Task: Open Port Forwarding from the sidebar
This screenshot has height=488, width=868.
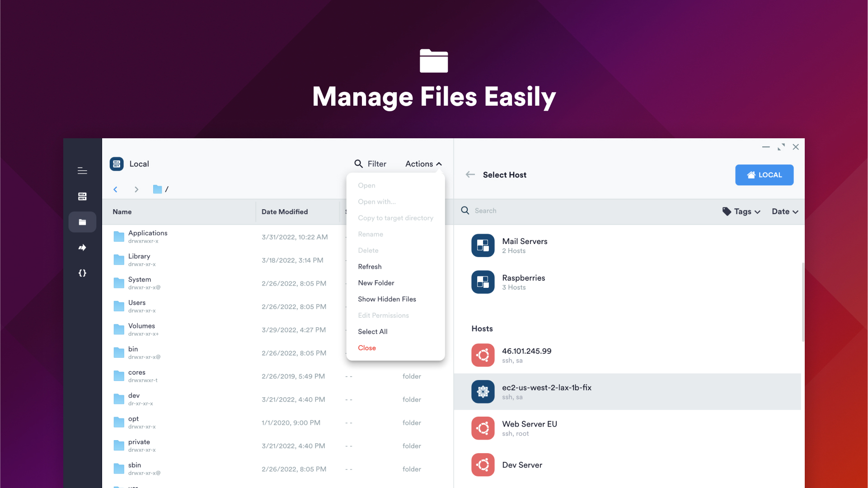Action: 82,247
